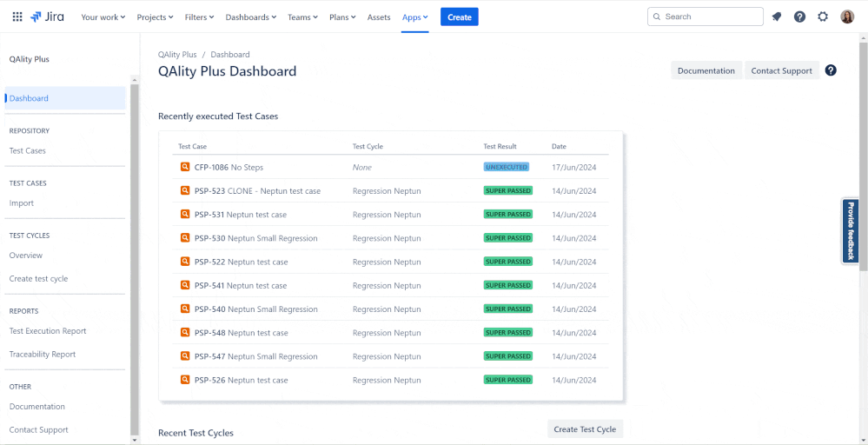Open the notifications icon

coord(777,17)
